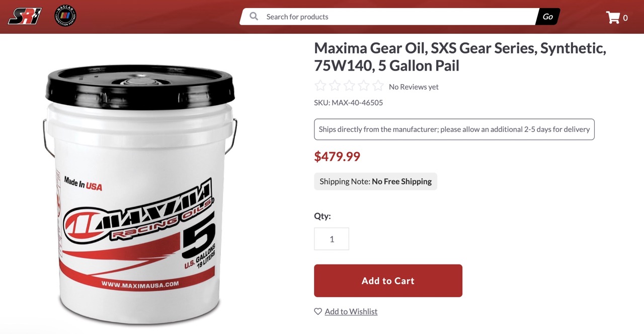Screen dimensions: 644x334
Task: Click the cart item count number
Action: click(625, 18)
